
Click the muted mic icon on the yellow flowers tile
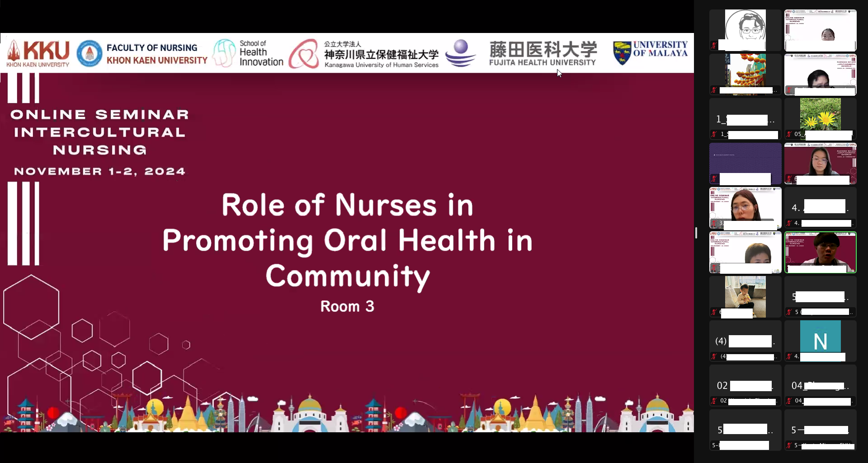[789, 134]
